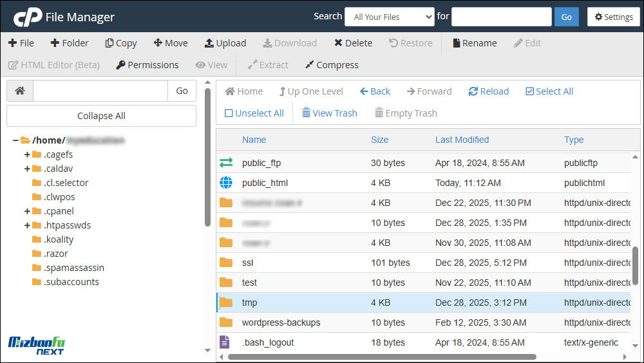Click the horizontal scrollbar under file list
Viewport: 644px width, 363px height.
click(380, 356)
